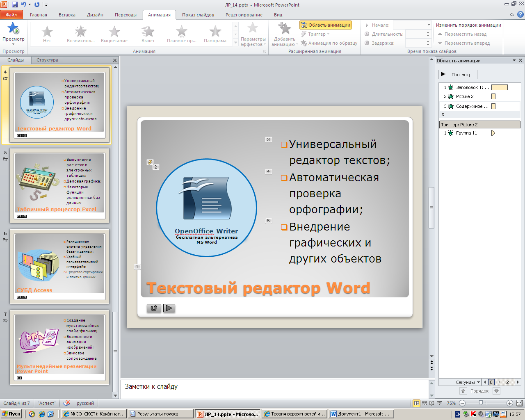Open the Файл tab
This screenshot has width=525, height=420.
11,15
